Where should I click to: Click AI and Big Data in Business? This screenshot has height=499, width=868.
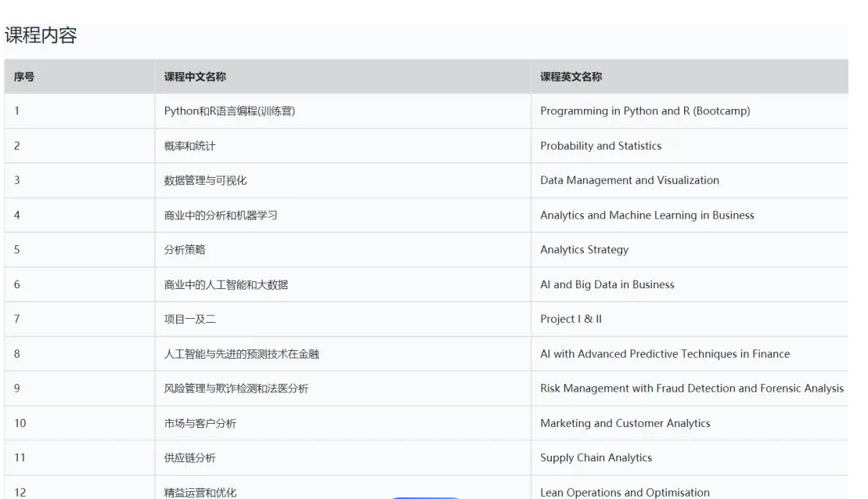click(607, 284)
